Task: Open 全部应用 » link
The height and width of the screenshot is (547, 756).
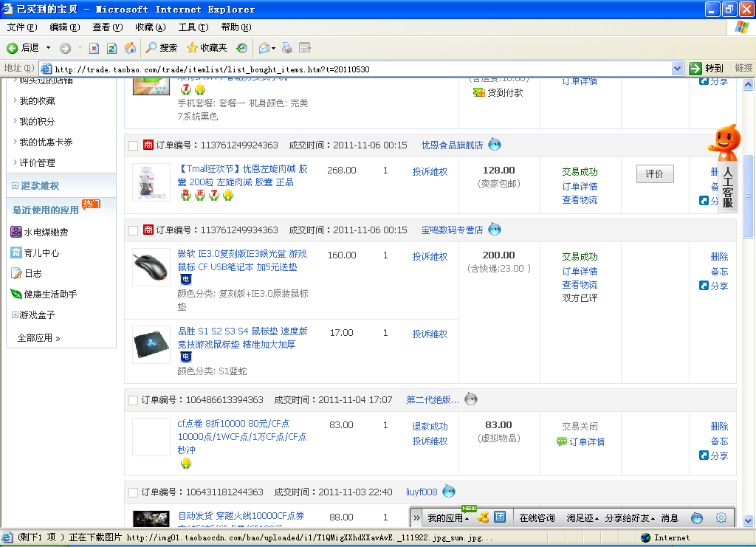Action: point(38,338)
